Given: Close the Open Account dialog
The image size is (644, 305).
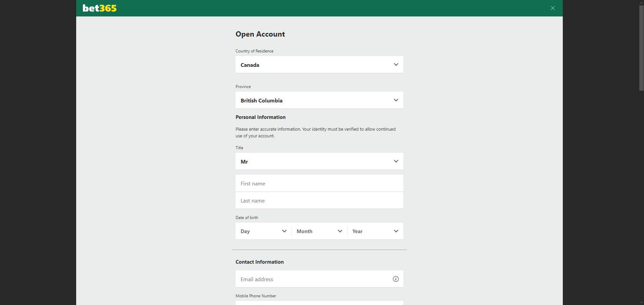Looking at the screenshot, I should point(552,8).
